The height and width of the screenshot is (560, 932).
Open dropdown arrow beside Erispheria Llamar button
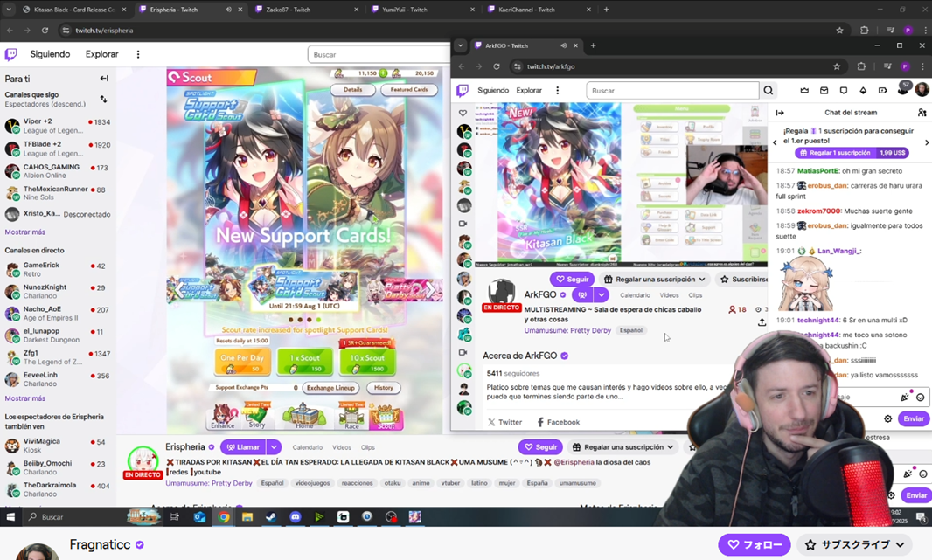pos(274,447)
